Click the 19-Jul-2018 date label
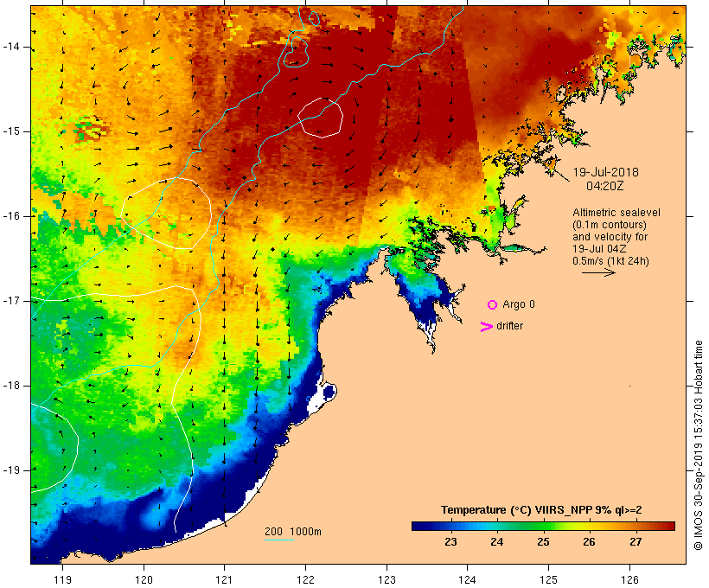This screenshot has height=588, width=709. [x=605, y=172]
